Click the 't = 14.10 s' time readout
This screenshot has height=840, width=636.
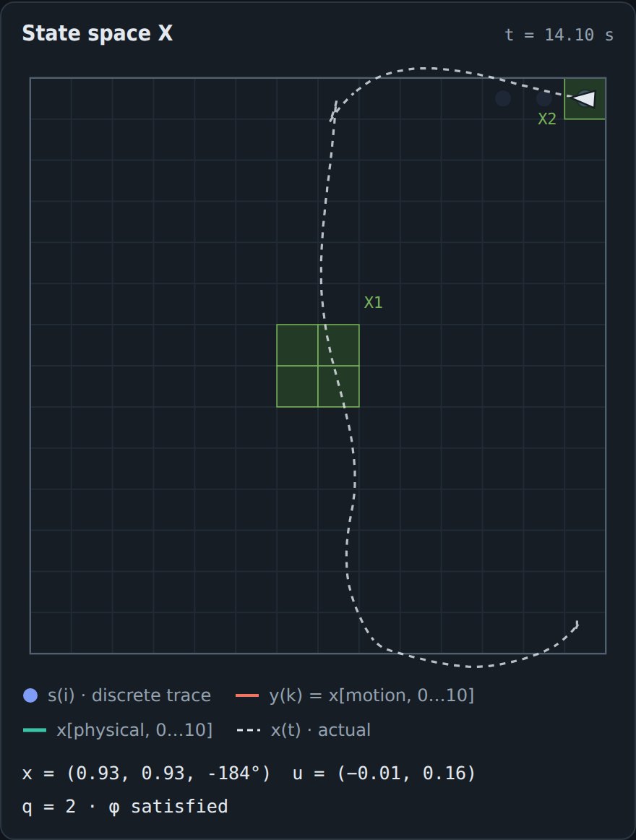pos(559,35)
